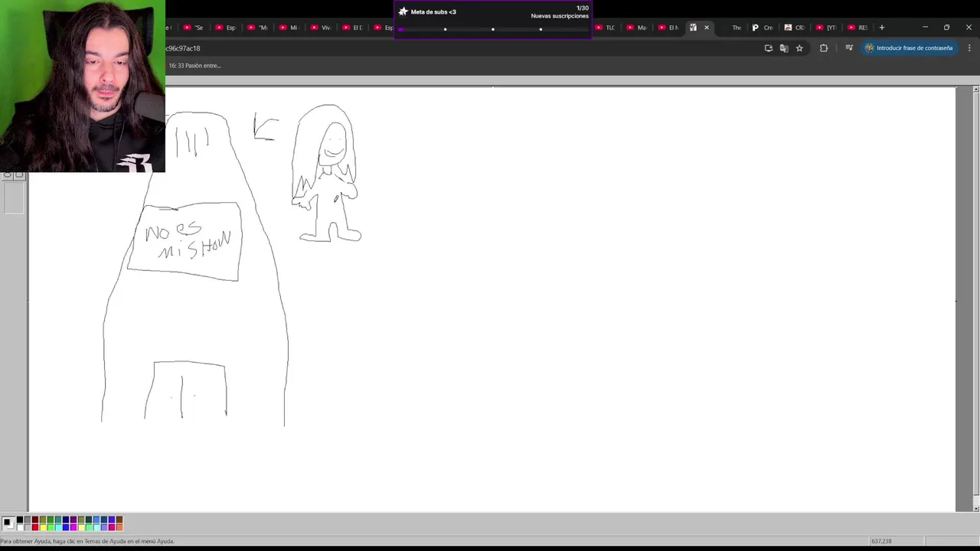Image resolution: width=980 pixels, height=551 pixels.
Task: Select the dark gray color swatch
Action: [x=28, y=520]
